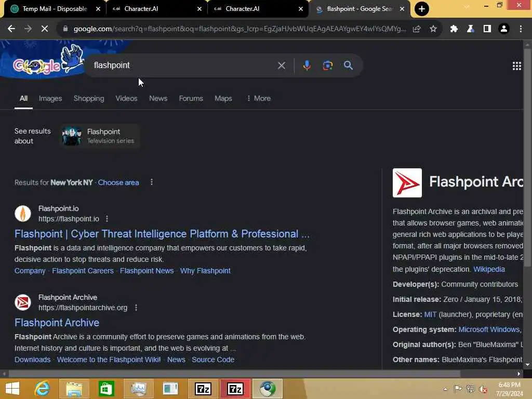Click the address bar URL
The height and width of the screenshot is (399, 532).
point(240,29)
